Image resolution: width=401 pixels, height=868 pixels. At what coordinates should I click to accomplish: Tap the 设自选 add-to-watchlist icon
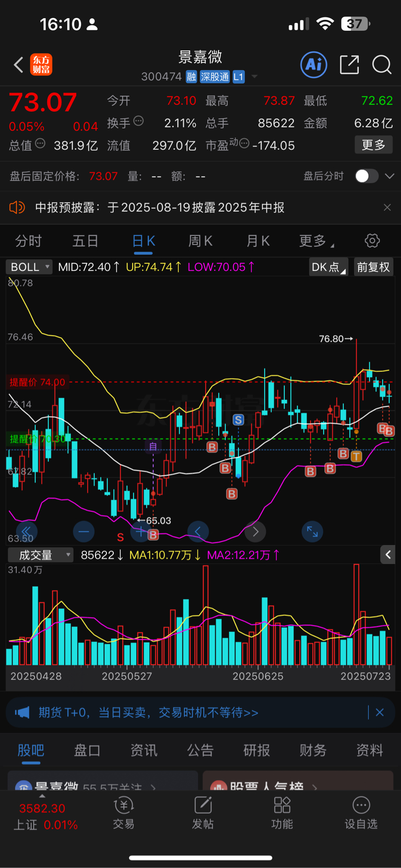[361, 805]
